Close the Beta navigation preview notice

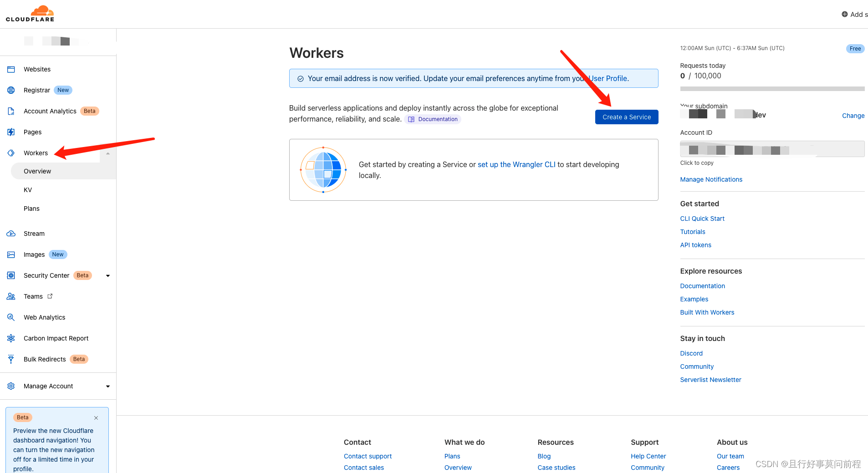coord(96,418)
